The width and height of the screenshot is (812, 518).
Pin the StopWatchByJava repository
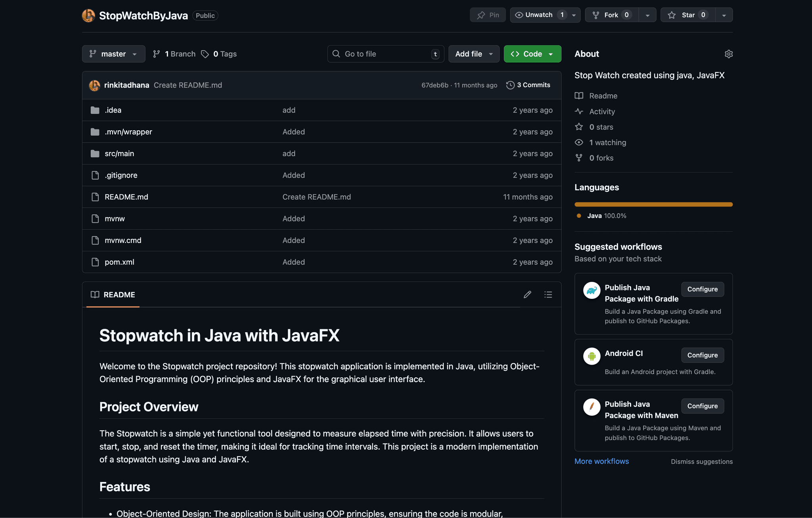click(488, 15)
